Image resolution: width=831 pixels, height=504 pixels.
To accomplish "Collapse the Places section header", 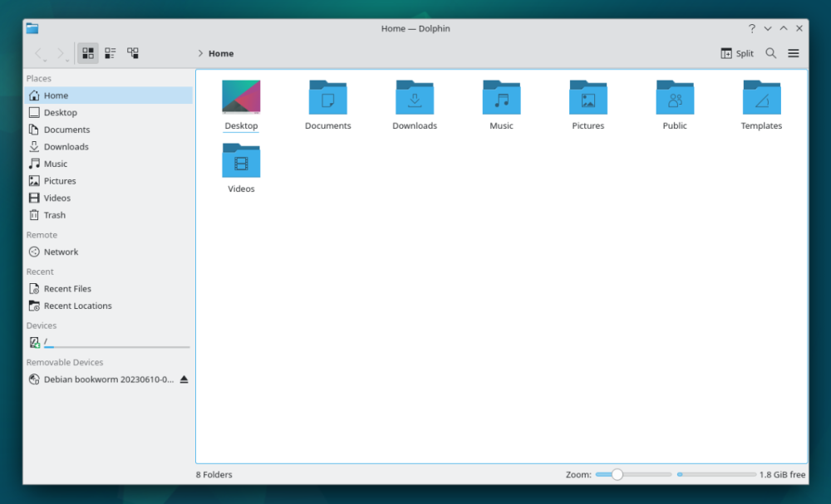I will click(x=39, y=78).
